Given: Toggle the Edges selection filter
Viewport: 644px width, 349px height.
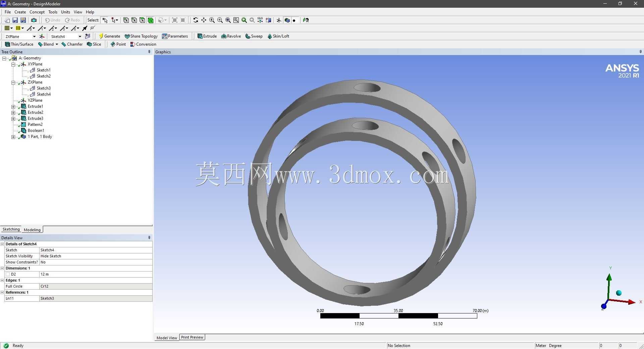Looking at the screenshot, I should click(134, 20).
